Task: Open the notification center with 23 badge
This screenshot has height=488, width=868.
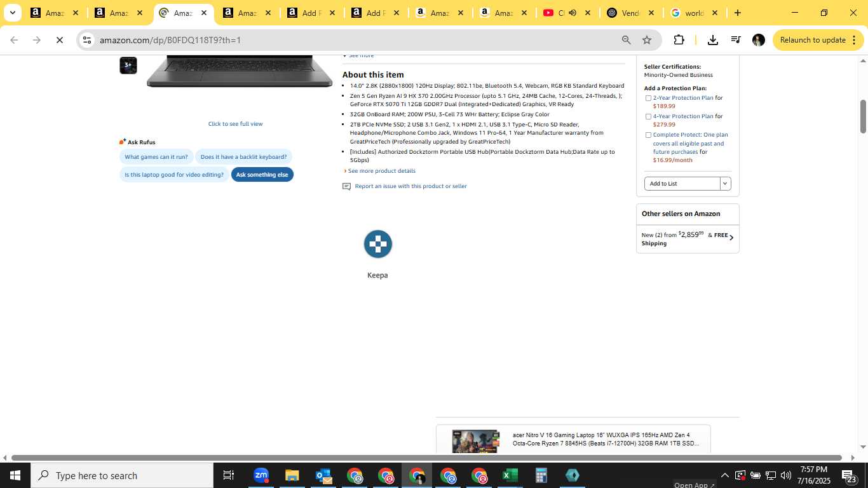Action: click(850, 476)
